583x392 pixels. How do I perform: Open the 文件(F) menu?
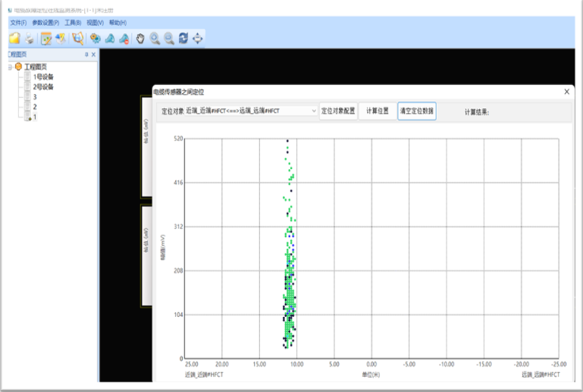click(x=17, y=24)
